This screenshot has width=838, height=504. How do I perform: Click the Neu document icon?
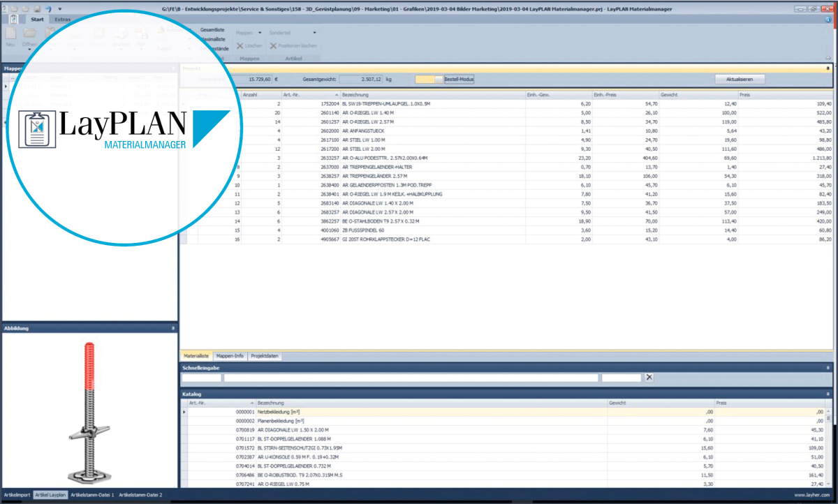[10, 34]
